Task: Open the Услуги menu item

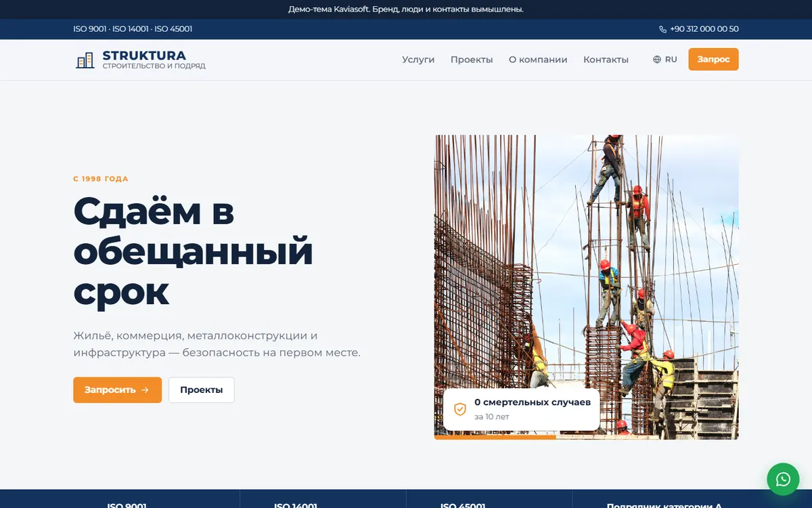Action: pyautogui.click(x=418, y=60)
